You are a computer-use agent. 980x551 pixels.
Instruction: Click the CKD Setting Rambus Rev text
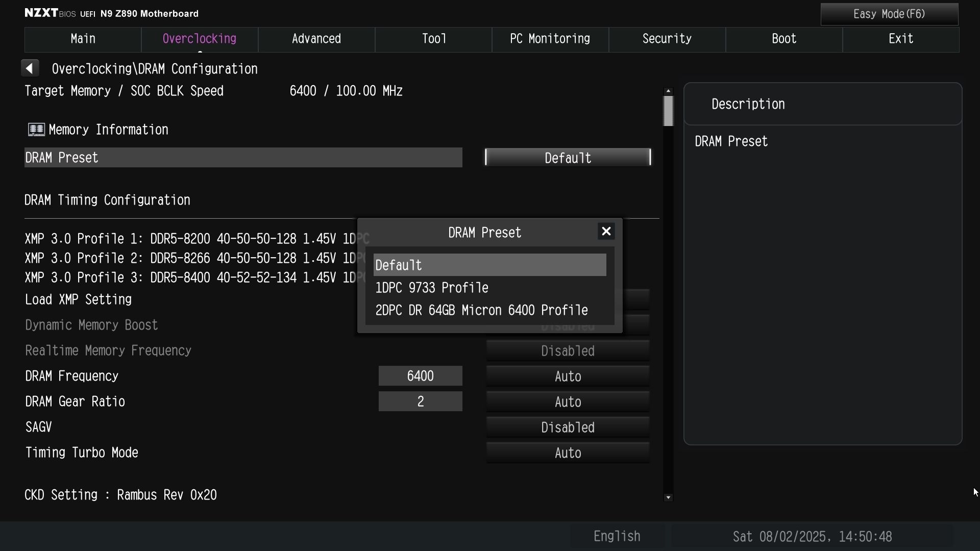(120, 495)
